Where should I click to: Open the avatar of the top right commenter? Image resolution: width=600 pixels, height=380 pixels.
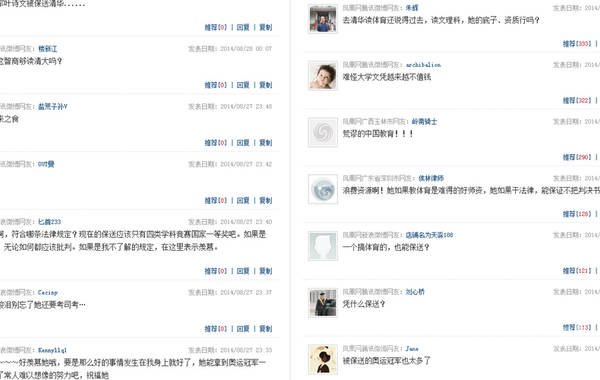click(323, 19)
